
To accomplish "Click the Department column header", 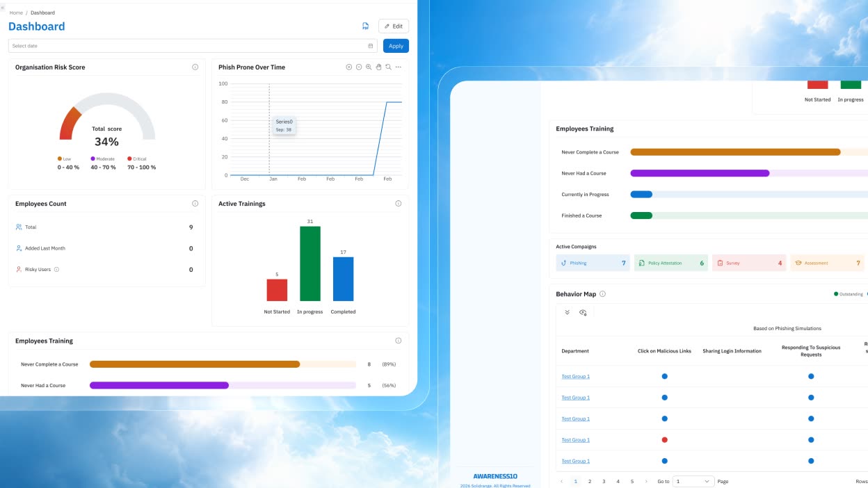I will pyautogui.click(x=575, y=351).
